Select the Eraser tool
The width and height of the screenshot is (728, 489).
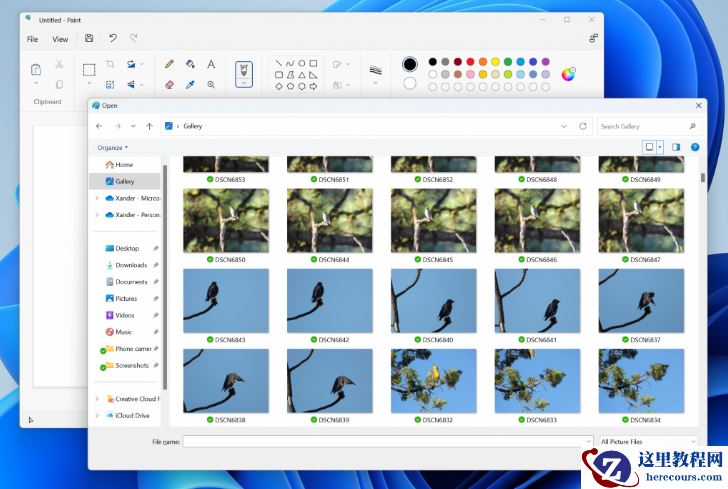169,85
